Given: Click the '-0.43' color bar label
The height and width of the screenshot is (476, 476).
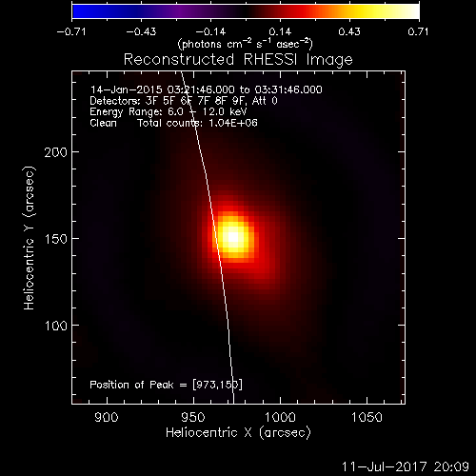Looking at the screenshot, I should coord(141,31).
